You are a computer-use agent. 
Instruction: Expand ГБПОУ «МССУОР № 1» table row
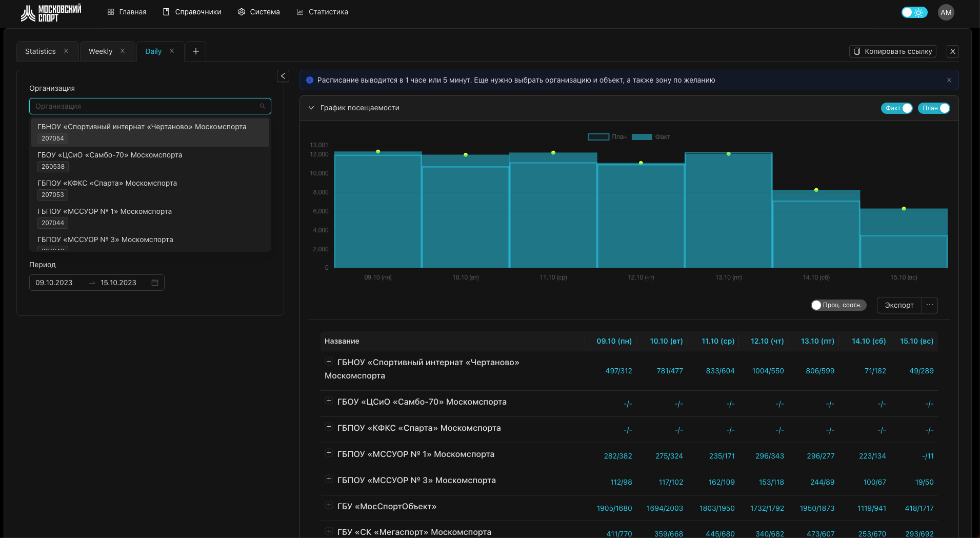(x=329, y=453)
